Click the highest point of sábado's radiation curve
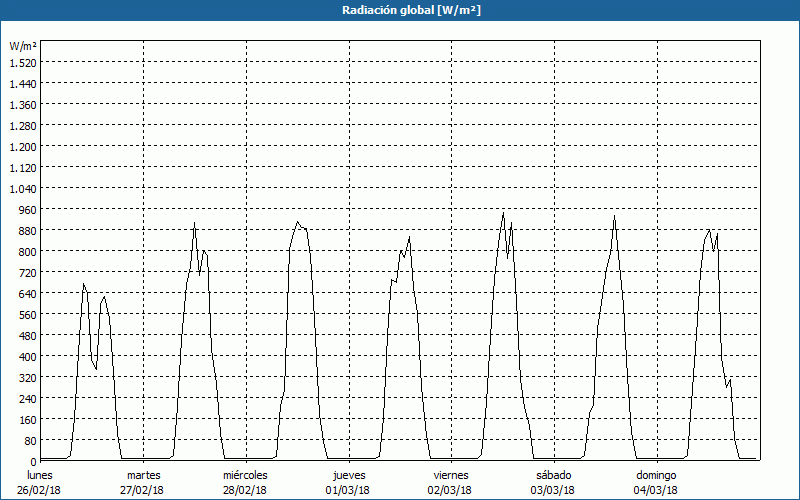 [614, 216]
